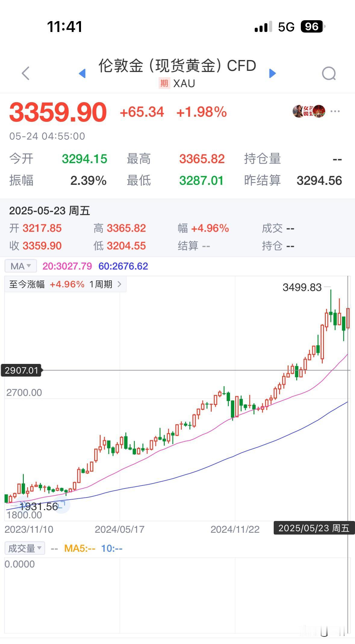Expand the 至今涨幅 1周期 chevron

coord(119,284)
